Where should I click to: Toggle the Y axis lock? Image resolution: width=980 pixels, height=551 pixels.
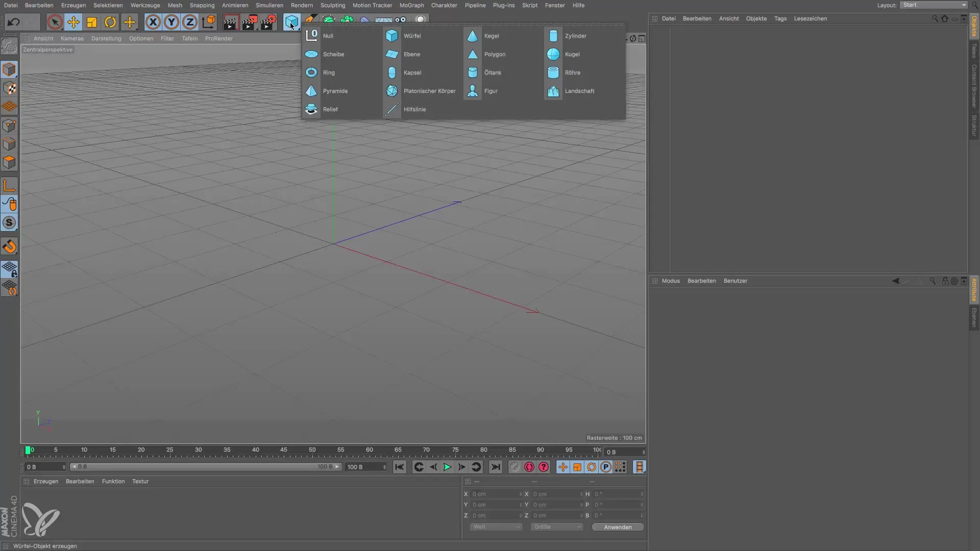tap(171, 22)
